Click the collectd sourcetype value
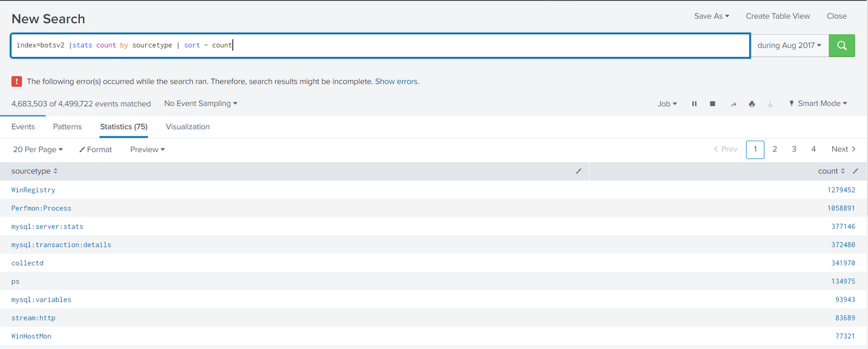Image resolution: width=868 pixels, height=349 pixels. pyautogui.click(x=27, y=263)
